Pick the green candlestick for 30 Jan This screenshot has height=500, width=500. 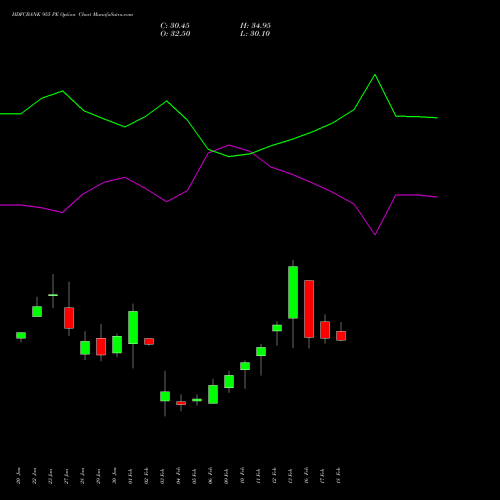pos(117,344)
